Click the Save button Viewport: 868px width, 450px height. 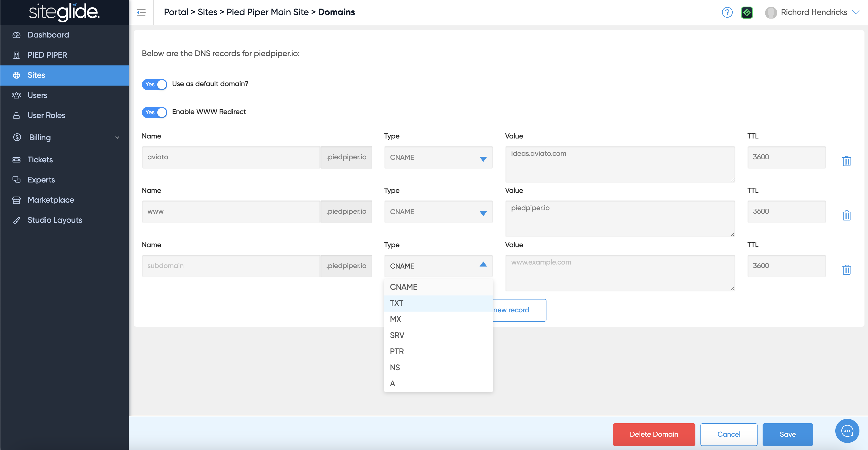click(787, 434)
